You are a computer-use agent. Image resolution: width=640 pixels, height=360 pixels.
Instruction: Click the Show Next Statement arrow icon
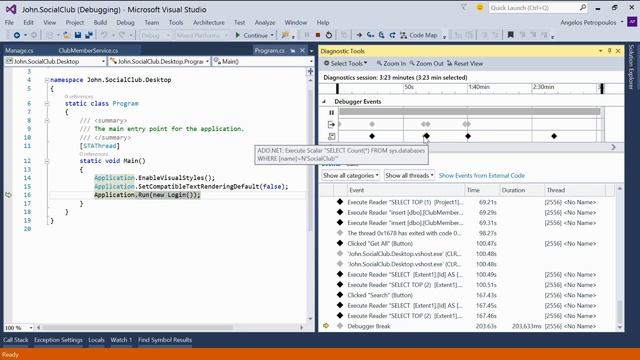(359, 36)
